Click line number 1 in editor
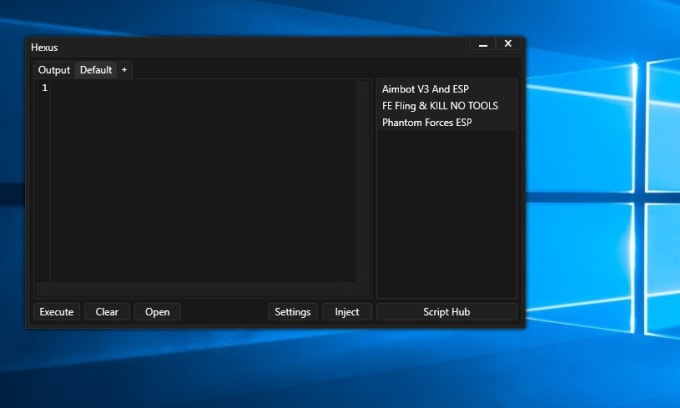The image size is (680, 408). [x=44, y=88]
